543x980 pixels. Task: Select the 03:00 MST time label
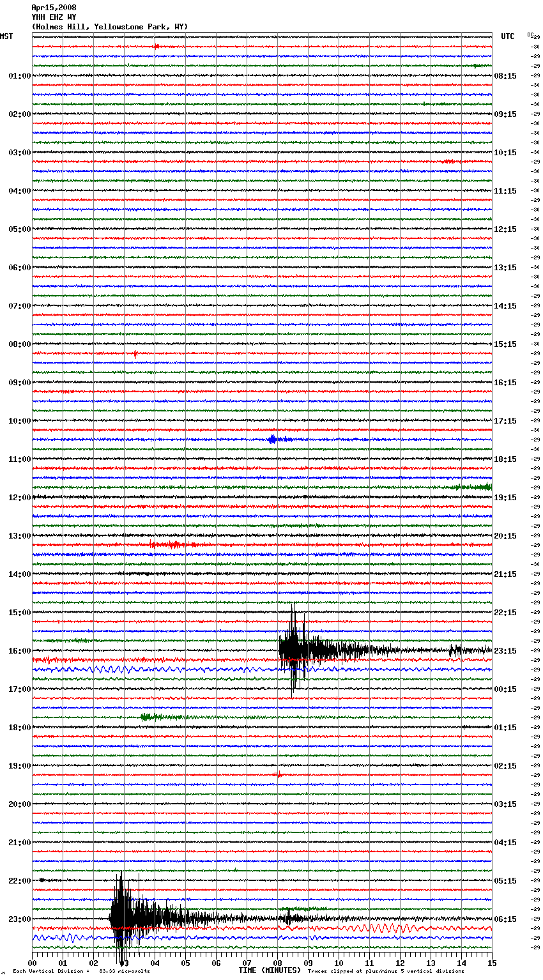(20, 153)
